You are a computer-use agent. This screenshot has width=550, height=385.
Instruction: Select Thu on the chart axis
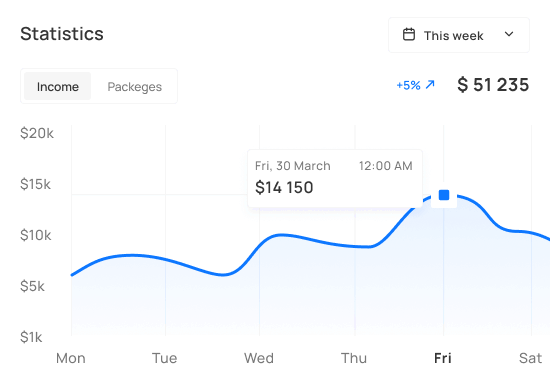[354, 358]
